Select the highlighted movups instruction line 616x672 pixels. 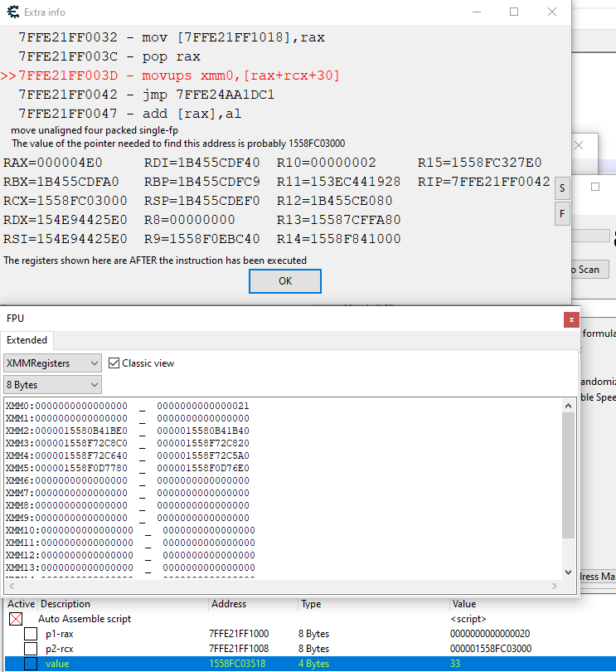(178, 75)
